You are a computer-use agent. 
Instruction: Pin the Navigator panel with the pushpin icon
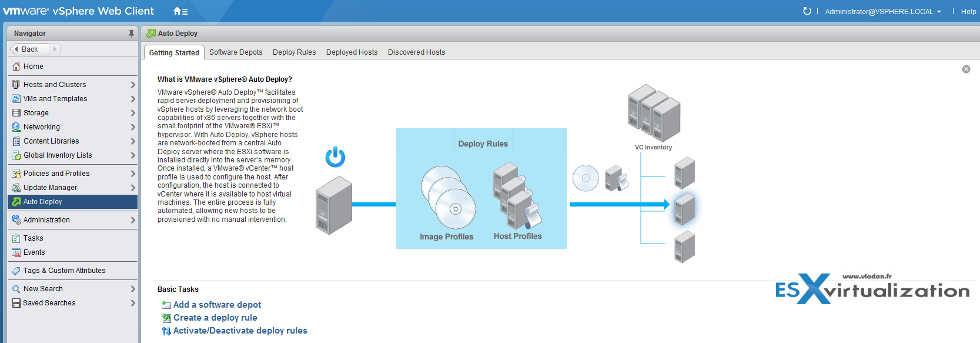click(x=131, y=34)
